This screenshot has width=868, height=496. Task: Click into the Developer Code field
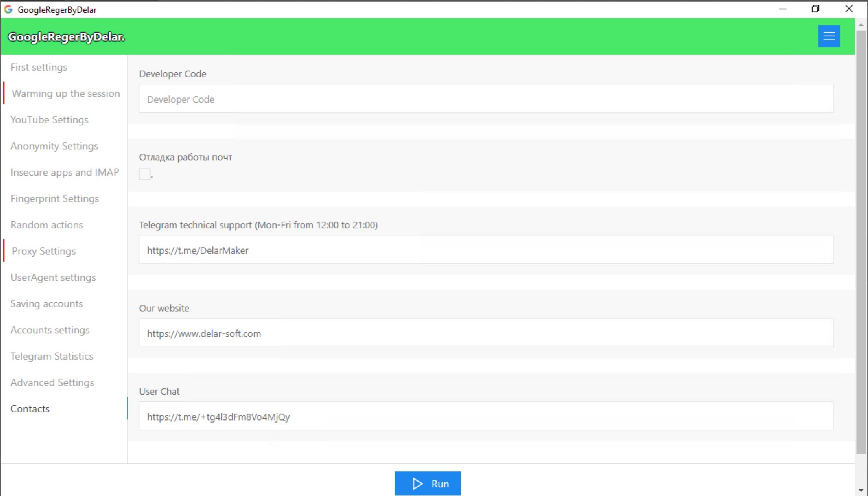486,99
